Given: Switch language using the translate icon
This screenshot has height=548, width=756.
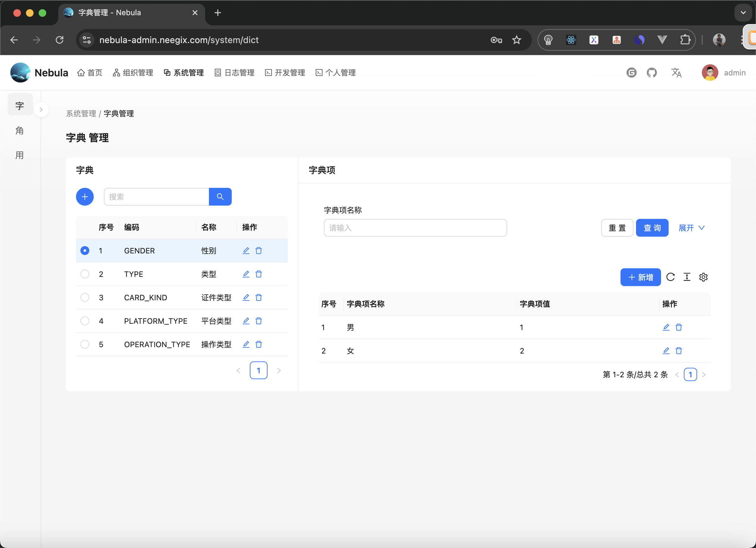Looking at the screenshot, I should tap(676, 72).
